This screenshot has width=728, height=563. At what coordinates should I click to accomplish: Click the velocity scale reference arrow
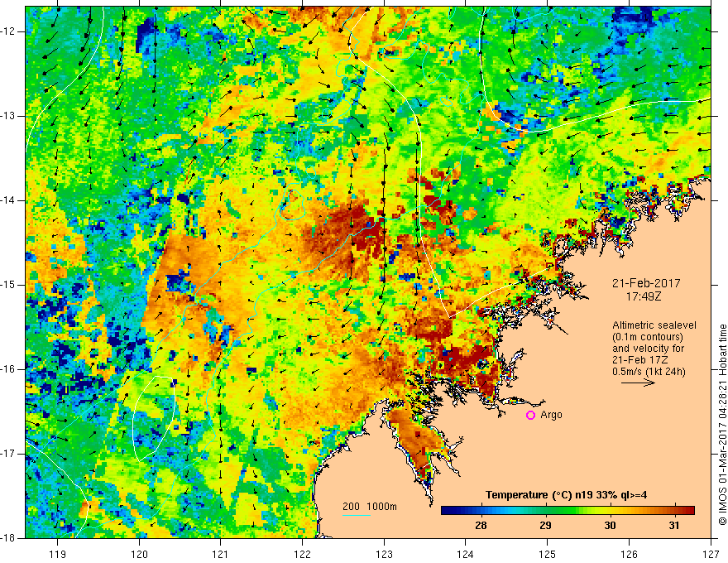click(638, 383)
